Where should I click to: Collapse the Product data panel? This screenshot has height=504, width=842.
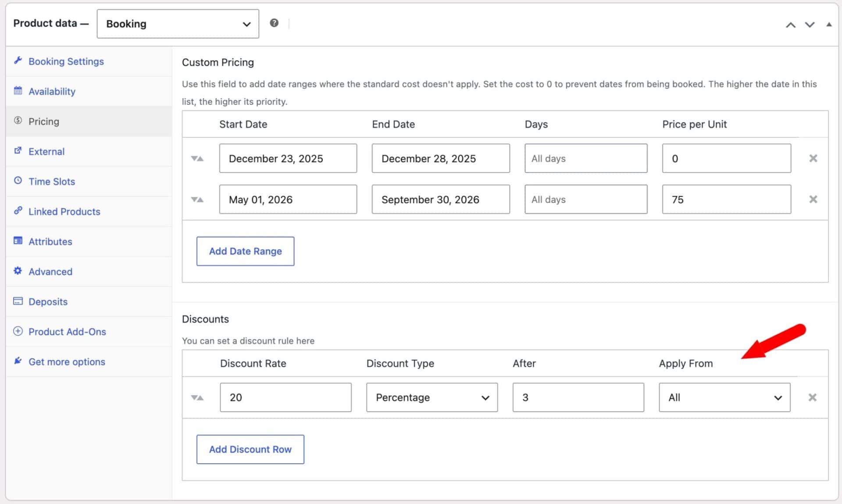point(829,25)
